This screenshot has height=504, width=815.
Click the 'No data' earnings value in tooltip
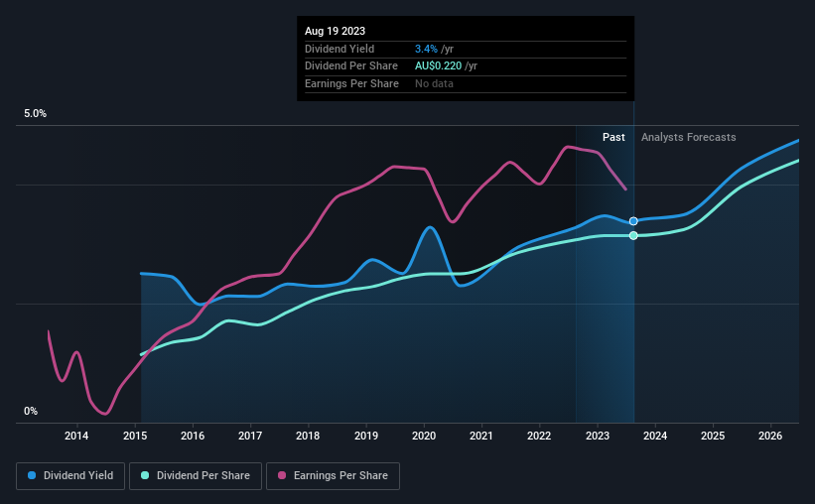click(x=434, y=83)
